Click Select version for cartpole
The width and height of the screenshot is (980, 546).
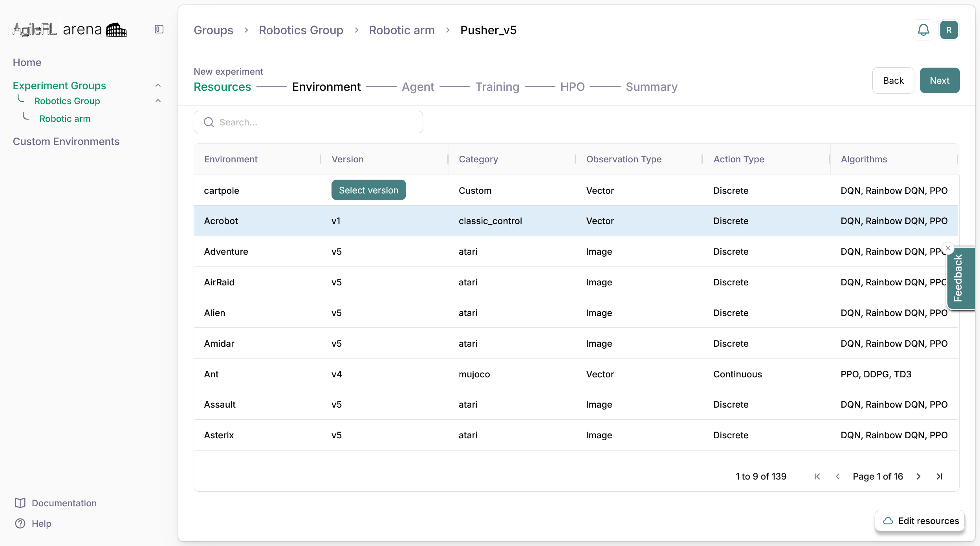[x=368, y=190]
